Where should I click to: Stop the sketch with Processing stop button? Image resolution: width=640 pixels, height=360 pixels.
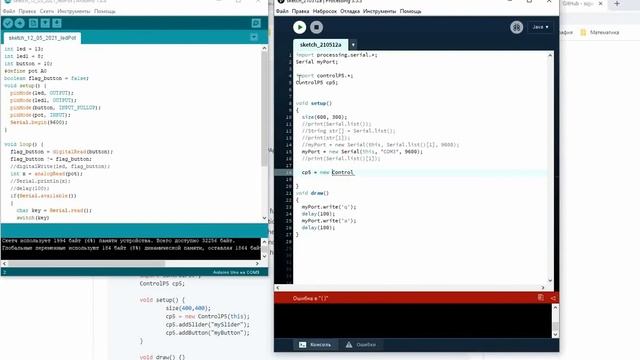316,27
